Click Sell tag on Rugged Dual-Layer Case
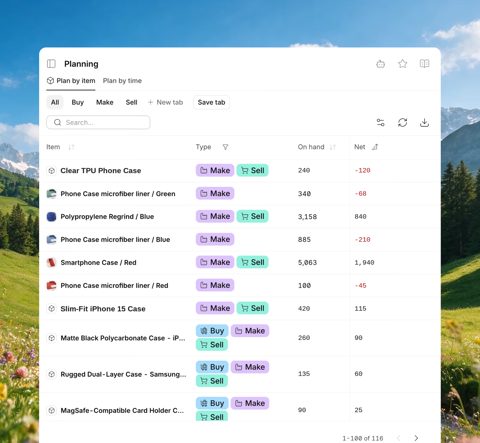The image size is (480, 443). (x=212, y=381)
